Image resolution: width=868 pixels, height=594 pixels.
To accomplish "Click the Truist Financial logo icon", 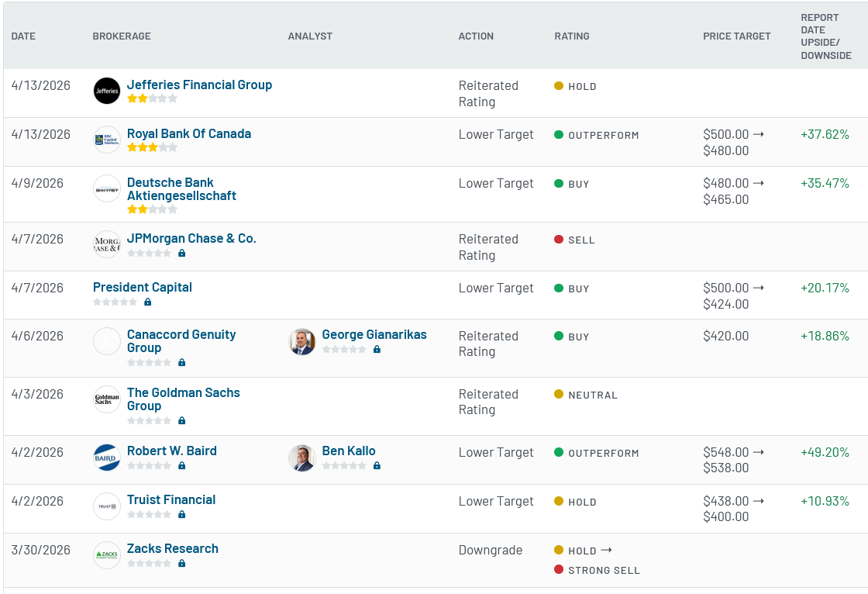I will pyautogui.click(x=107, y=506).
